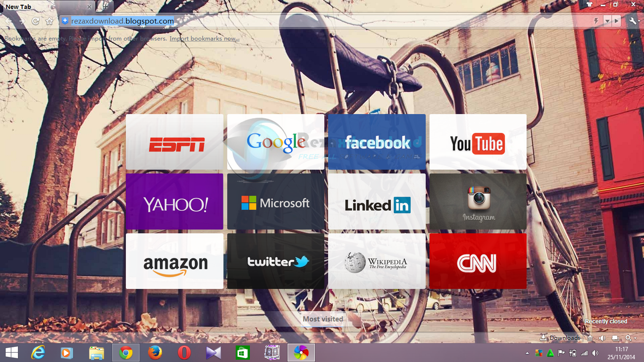Open the LinkedIn speed dial tile
The image size is (644, 362).
(377, 201)
